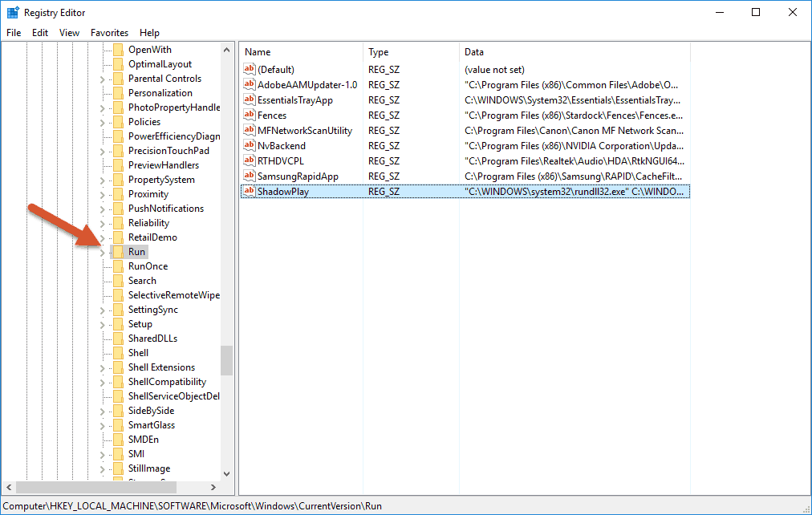Viewport: 812px width, 515px height.
Task: Open the Favorites menu
Action: (109, 33)
